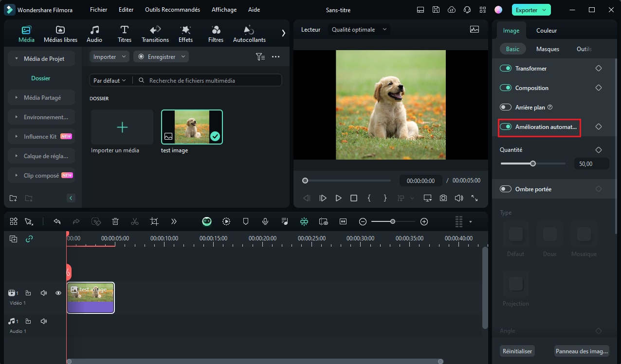Click the Réinitialiser button
The image size is (621, 364).
(517, 351)
